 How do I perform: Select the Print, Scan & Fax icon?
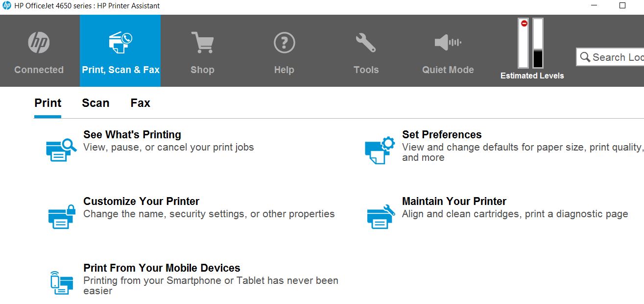tap(120, 43)
